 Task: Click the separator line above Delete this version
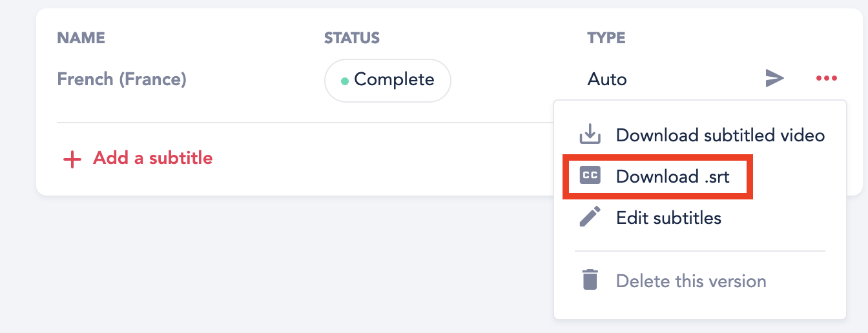[x=699, y=250]
